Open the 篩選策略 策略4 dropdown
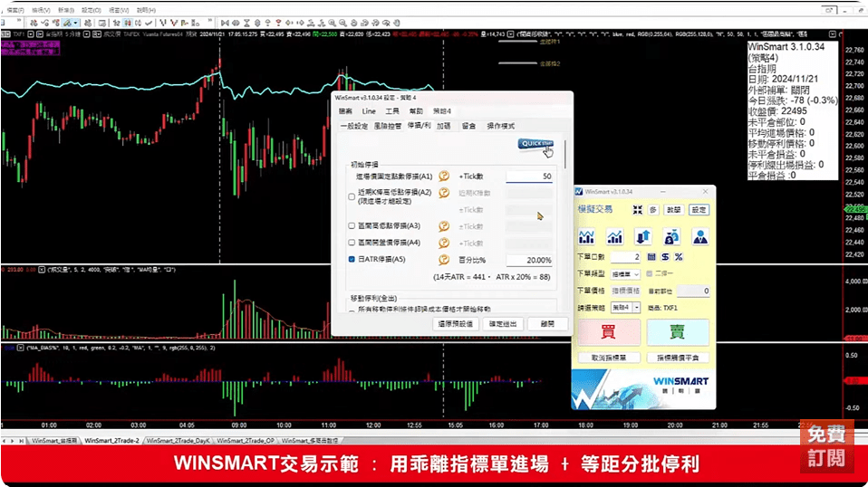The image size is (868, 487). 625,308
